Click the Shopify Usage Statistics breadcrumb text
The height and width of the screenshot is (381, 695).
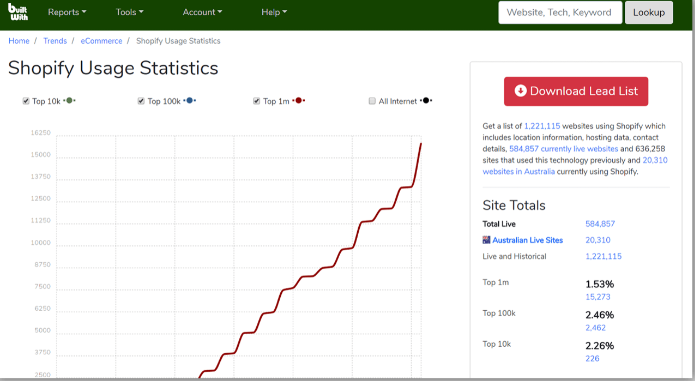(x=178, y=41)
